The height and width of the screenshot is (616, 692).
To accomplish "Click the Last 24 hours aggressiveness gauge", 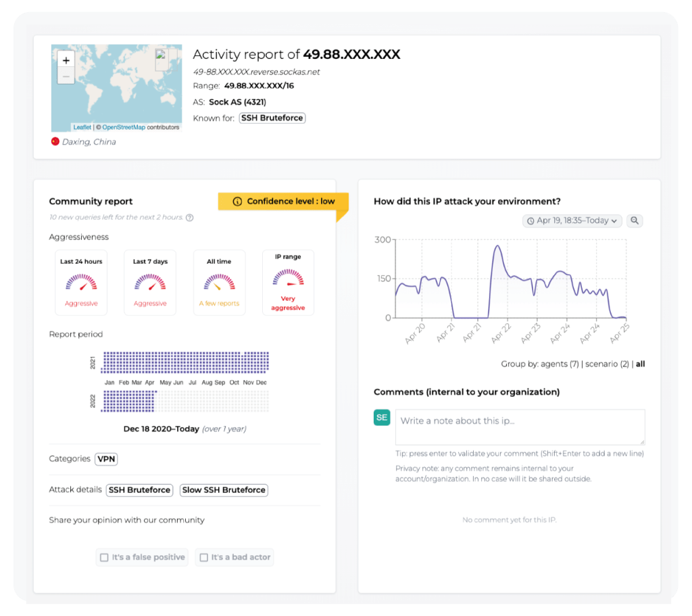I will [81, 281].
